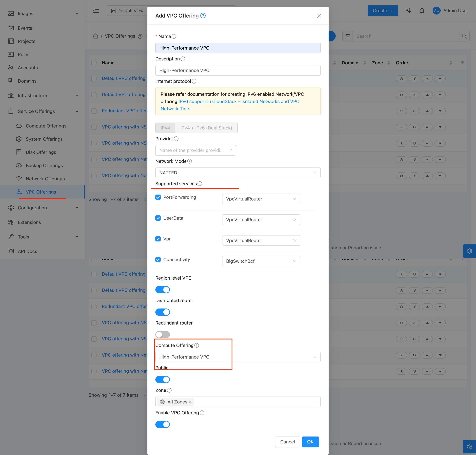Uncheck the UserData service checkbox

158,218
